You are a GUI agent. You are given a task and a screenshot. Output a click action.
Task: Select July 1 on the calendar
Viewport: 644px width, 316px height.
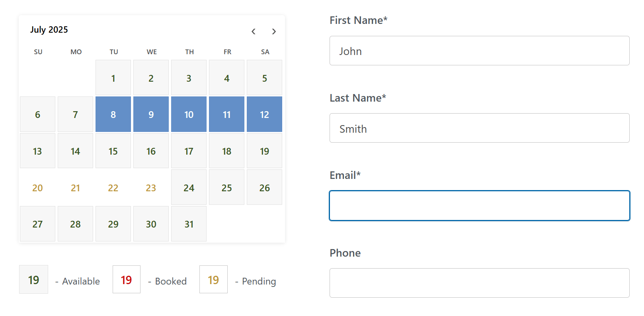pyautogui.click(x=113, y=78)
